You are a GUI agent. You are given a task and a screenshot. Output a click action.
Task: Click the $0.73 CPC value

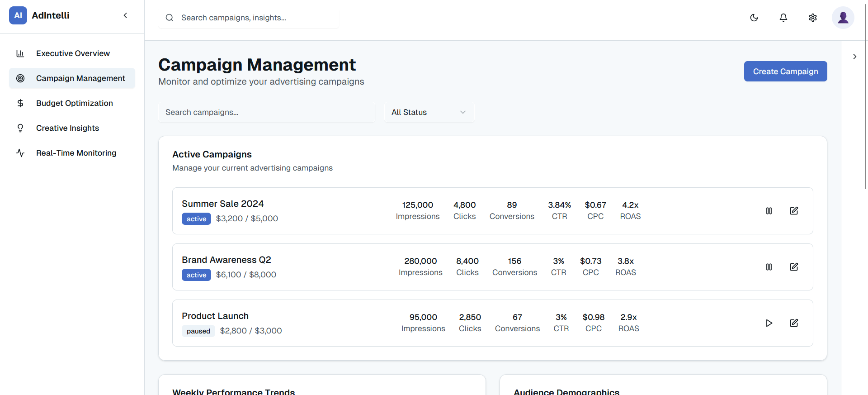pos(591,261)
